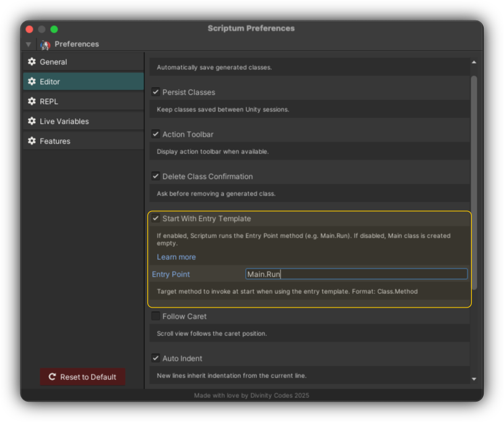
Task: Click the Preferences header label
Action: click(x=77, y=44)
